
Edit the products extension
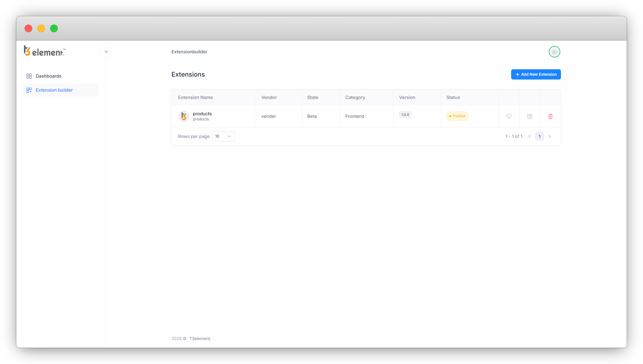[530, 116]
